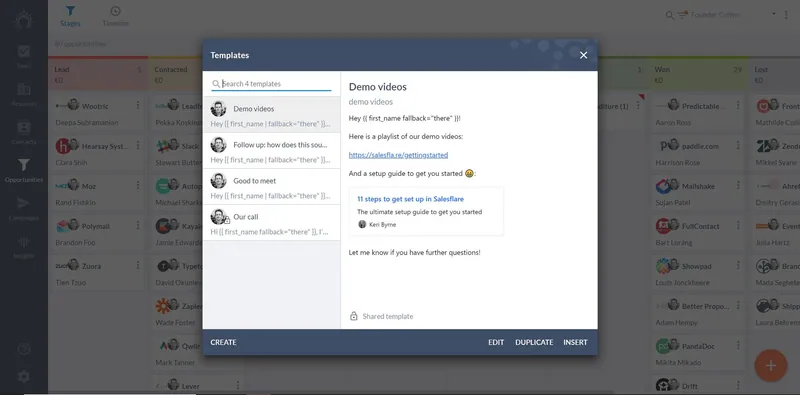Click the search magnifier in templates
This screenshot has width=800, height=395.
[216, 84]
